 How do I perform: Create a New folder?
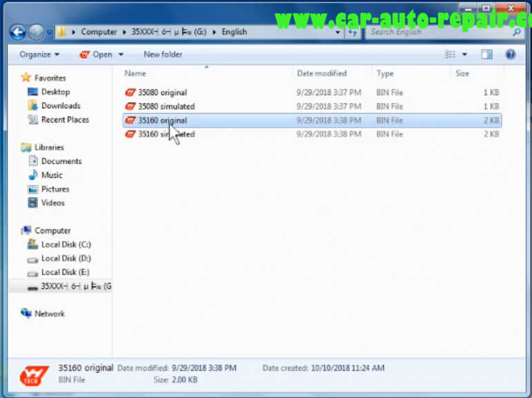163,54
